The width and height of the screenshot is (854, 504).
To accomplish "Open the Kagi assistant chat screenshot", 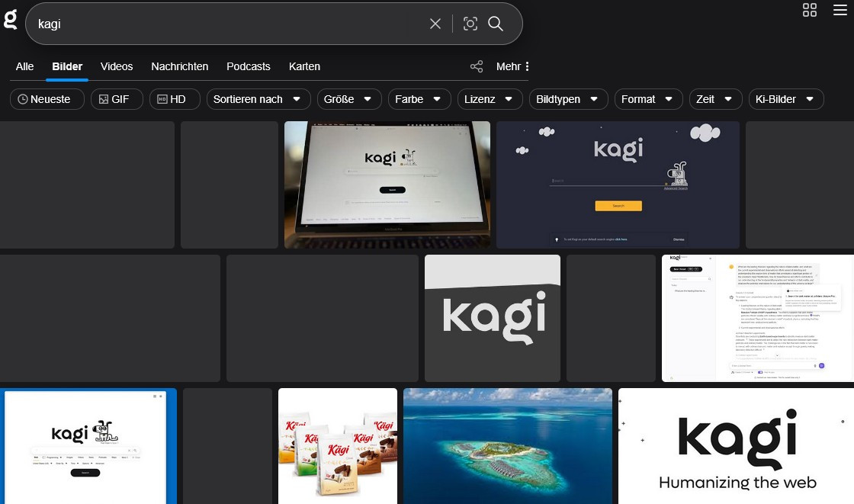I will coord(758,318).
